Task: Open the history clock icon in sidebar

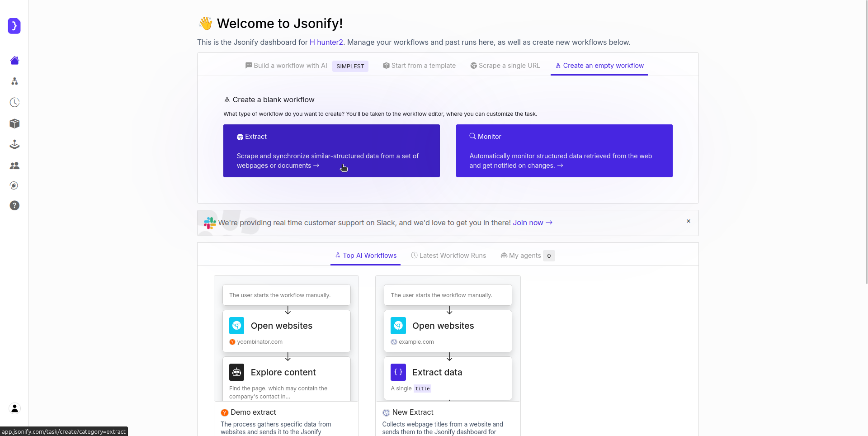Action: (14, 102)
